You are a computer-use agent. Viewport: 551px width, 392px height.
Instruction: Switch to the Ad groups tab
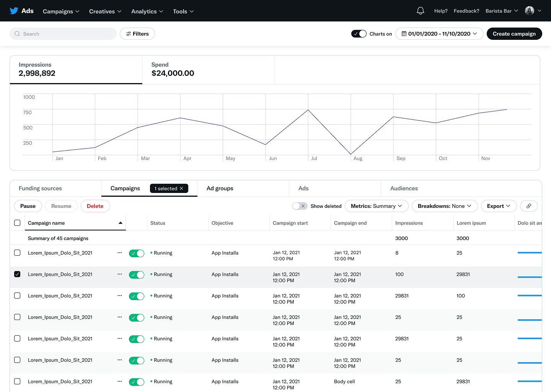click(x=220, y=188)
